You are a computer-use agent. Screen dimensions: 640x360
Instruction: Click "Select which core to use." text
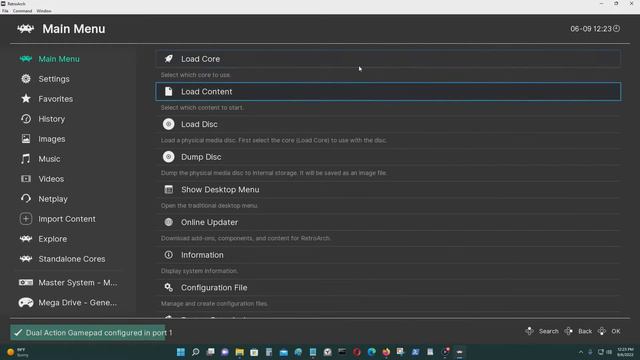click(x=196, y=75)
